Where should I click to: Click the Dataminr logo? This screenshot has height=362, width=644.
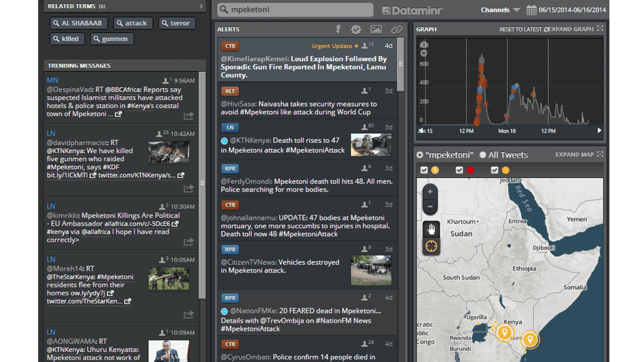(x=413, y=10)
